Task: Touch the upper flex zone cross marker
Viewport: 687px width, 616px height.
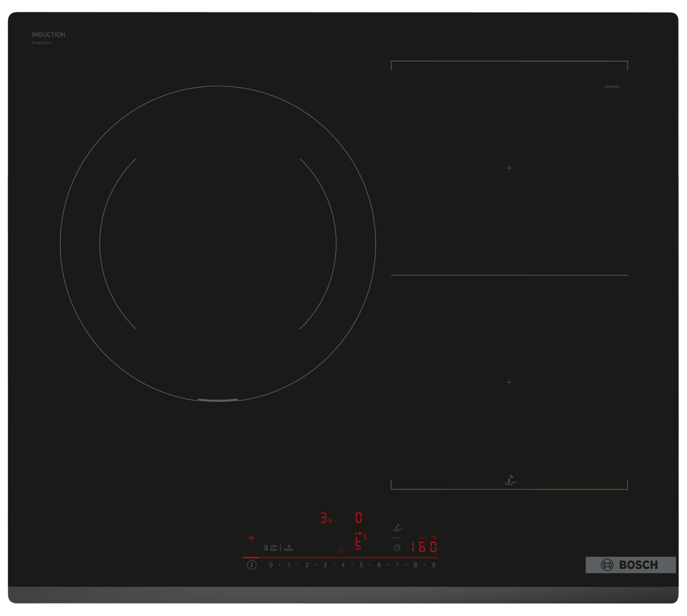Action: [x=509, y=168]
